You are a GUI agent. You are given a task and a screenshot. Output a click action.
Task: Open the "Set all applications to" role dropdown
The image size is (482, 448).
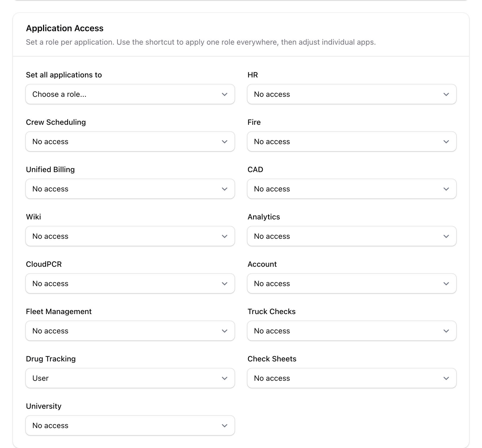pos(130,94)
